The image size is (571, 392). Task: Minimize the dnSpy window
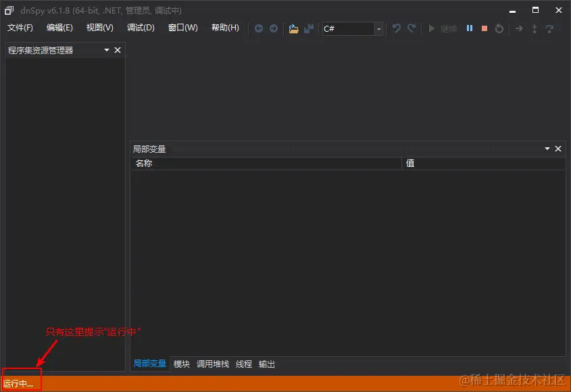pos(512,11)
